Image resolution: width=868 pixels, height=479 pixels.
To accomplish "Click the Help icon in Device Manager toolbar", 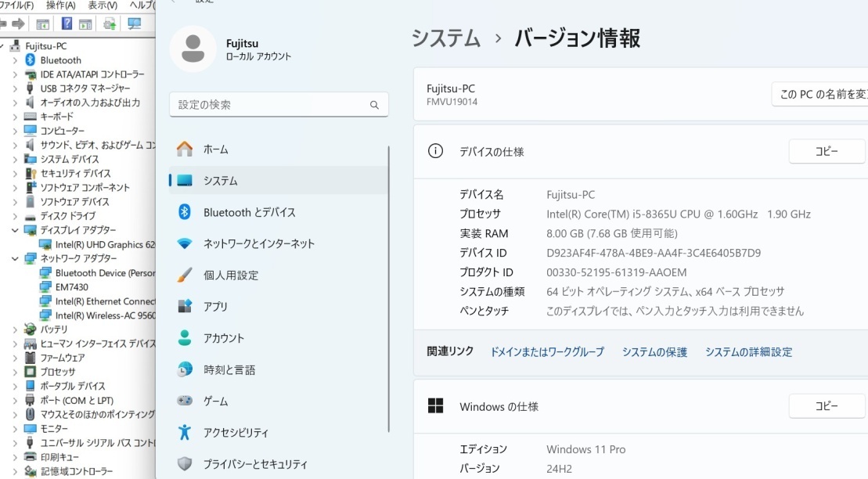I will click(x=67, y=24).
